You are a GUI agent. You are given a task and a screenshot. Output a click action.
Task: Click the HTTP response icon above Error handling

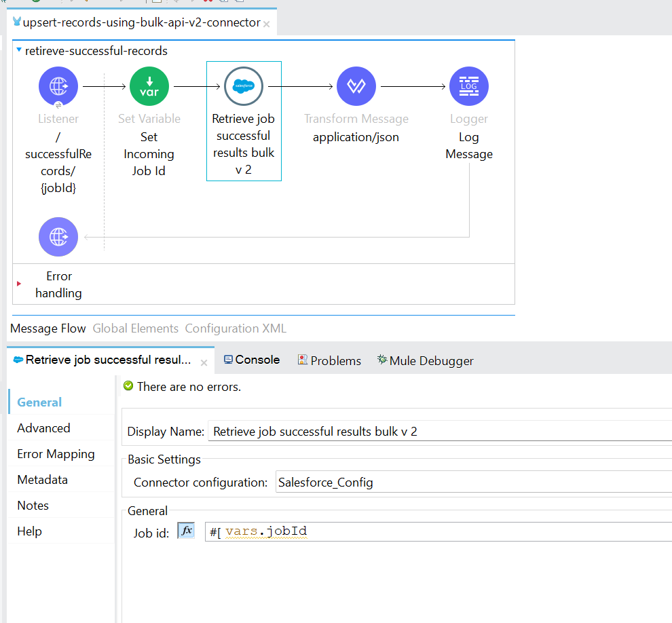[x=58, y=237]
